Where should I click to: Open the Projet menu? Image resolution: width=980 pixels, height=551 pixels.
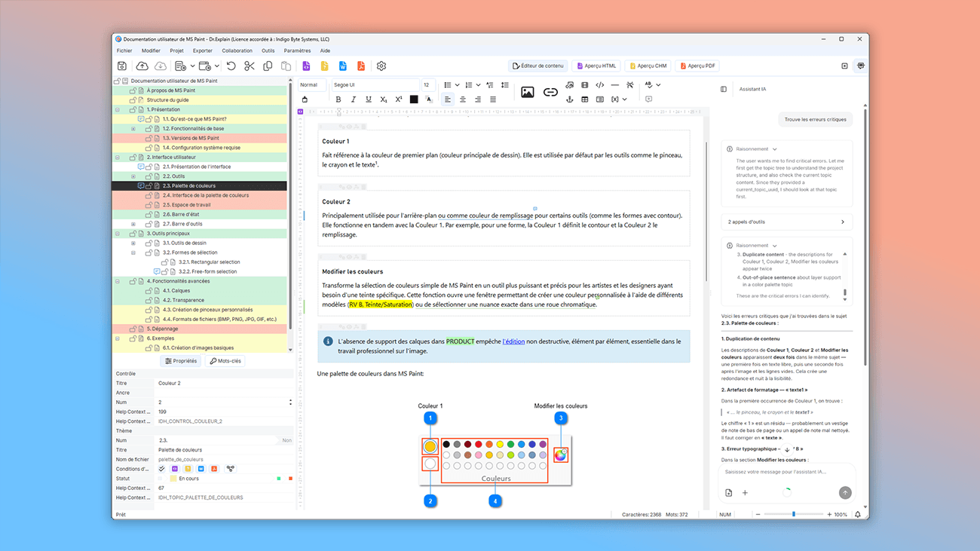point(176,51)
